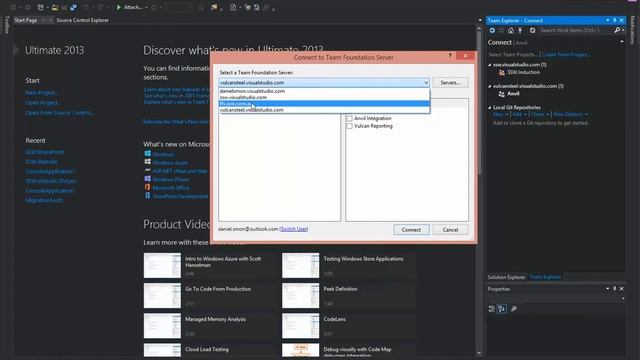
Task: Click the Alphabetical sort icon in Properties
Action: [502, 309]
